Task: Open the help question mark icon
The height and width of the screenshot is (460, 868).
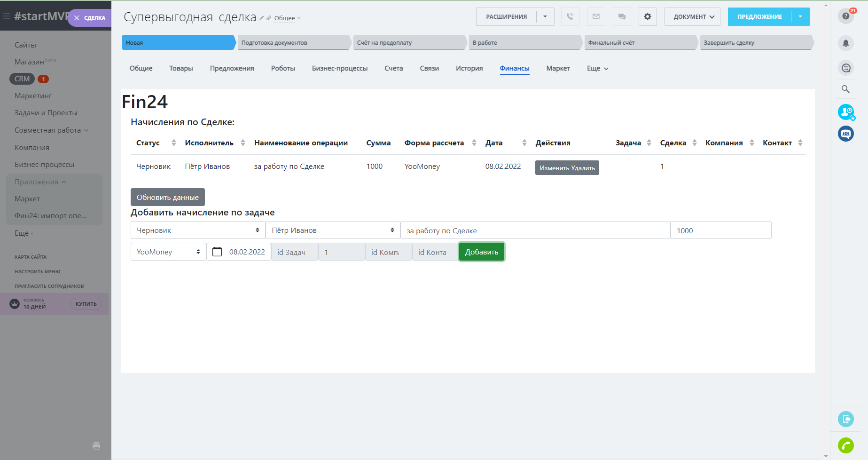Action: pyautogui.click(x=845, y=16)
